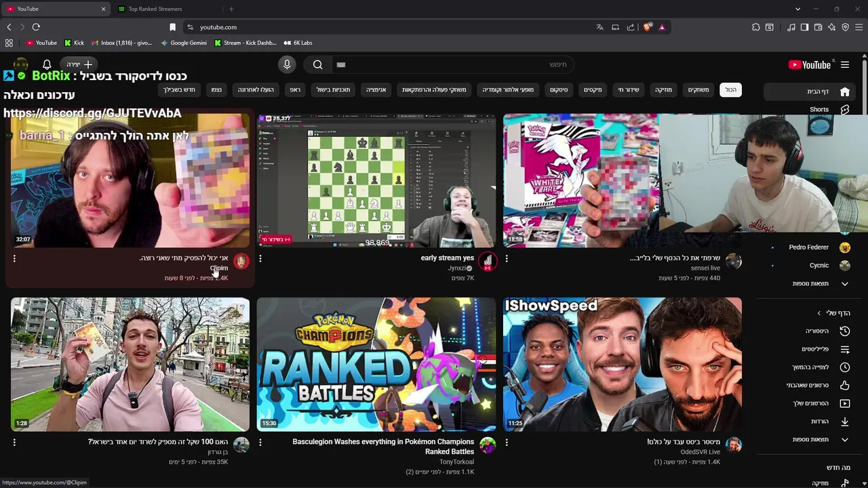Open tab search dropdown arrow
This screenshot has width=868, height=488.
click(797, 9)
